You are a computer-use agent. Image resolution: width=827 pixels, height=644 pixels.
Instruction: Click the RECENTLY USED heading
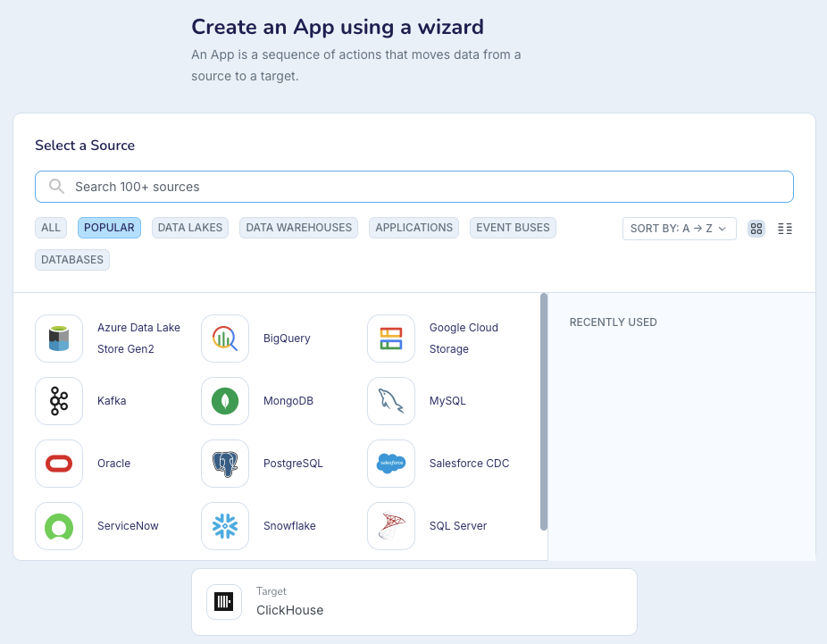point(613,322)
